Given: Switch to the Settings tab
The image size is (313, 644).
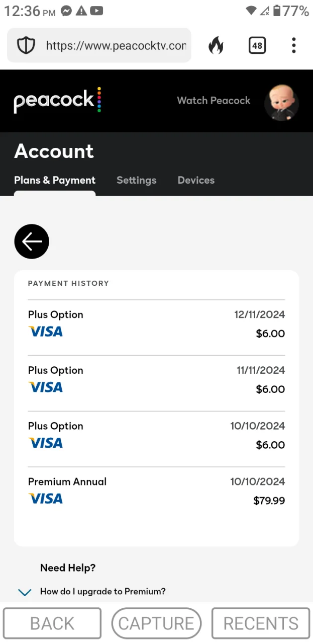Looking at the screenshot, I should pyautogui.click(x=136, y=180).
